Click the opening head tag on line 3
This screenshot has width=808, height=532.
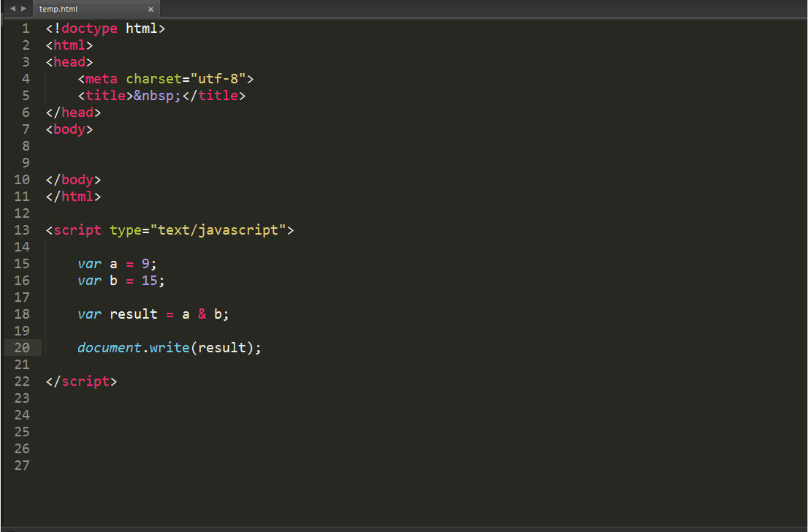(69, 62)
